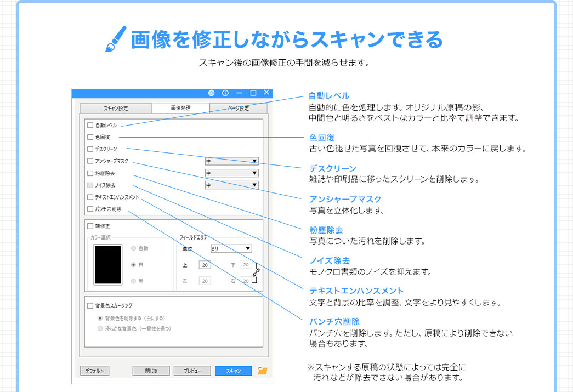The height and width of the screenshot is (392, 573).
Task: Click the 画像を修正しながらスキャンできる title
Action: click(x=287, y=39)
